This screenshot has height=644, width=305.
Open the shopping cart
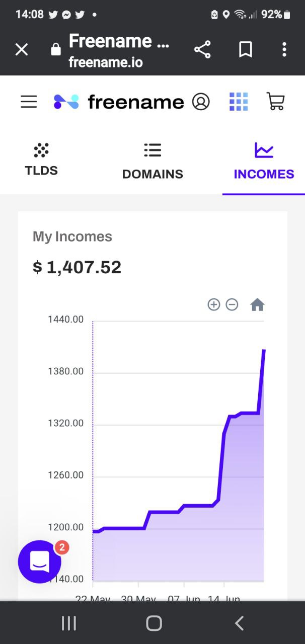(275, 102)
